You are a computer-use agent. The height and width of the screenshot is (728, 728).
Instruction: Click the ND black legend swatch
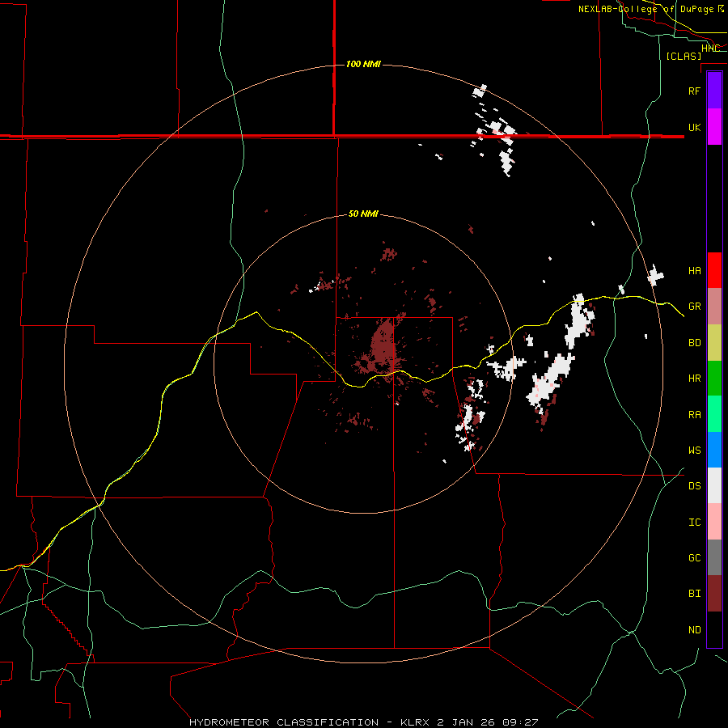pyautogui.click(x=714, y=629)
